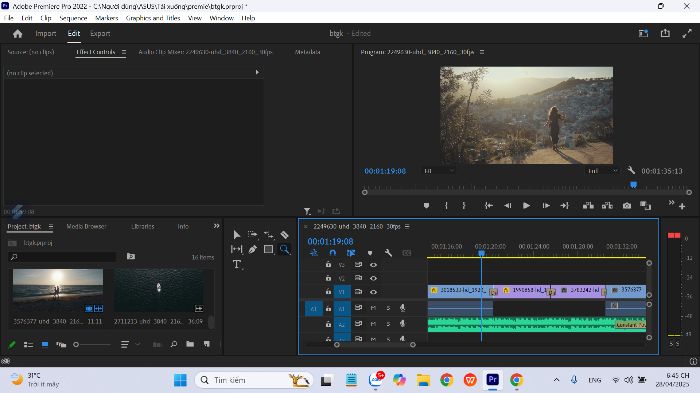Switch to Media Browser tab
Viewport: 700px width, 393px height.
click(86, 226)
